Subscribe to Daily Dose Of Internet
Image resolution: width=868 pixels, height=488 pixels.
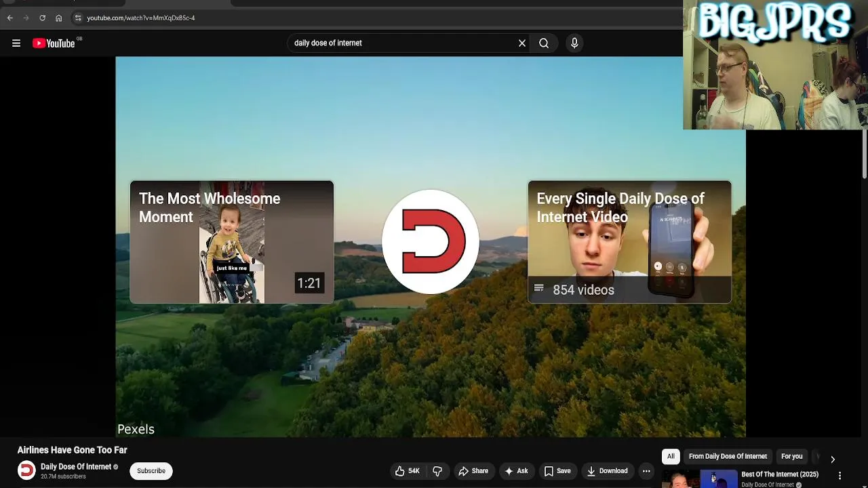click(x=151, y=471)
